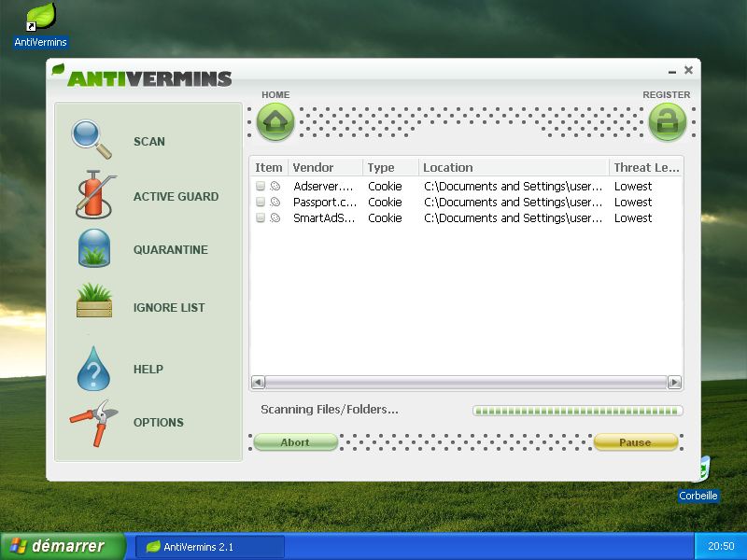Viewport: 747px width, 560px height.
Task: Tick the checkbox for Passport cookie
Action: pyautogui.click(x=261, y=202)
